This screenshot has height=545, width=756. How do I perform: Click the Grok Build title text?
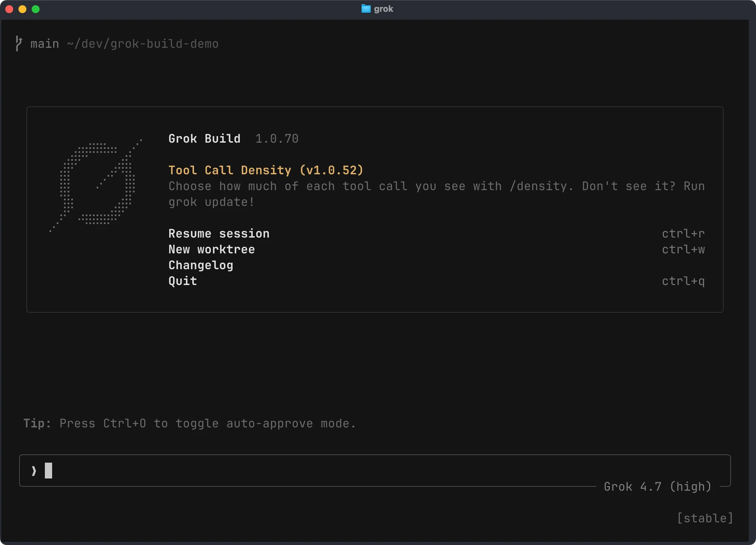click(204, 139)
